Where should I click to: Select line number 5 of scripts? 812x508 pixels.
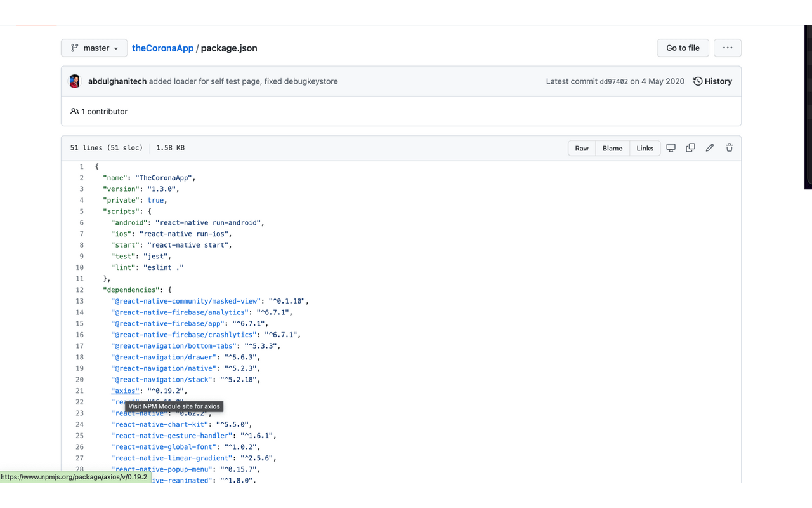(x=81, y=211)
